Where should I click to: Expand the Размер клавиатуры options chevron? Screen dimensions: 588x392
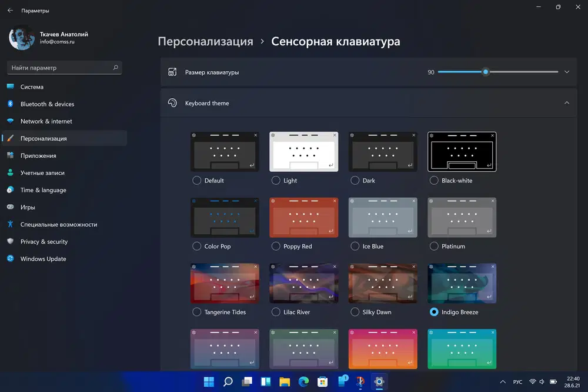tap(567, 72)
